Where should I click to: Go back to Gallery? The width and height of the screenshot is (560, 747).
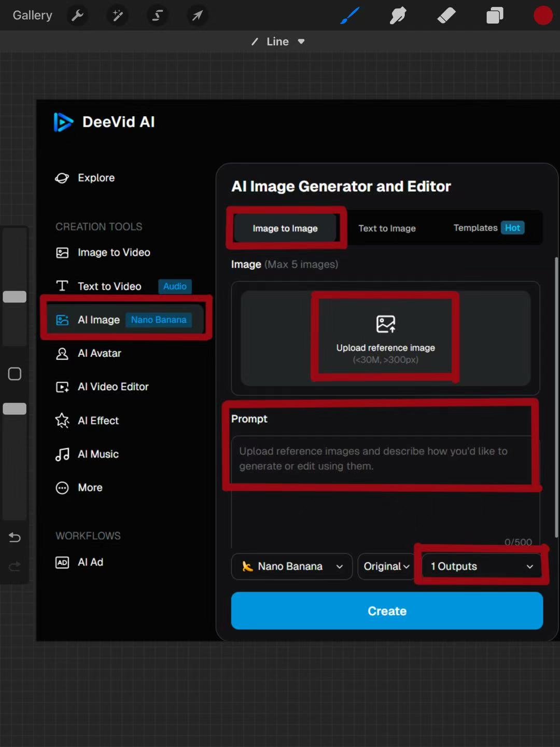32,16
